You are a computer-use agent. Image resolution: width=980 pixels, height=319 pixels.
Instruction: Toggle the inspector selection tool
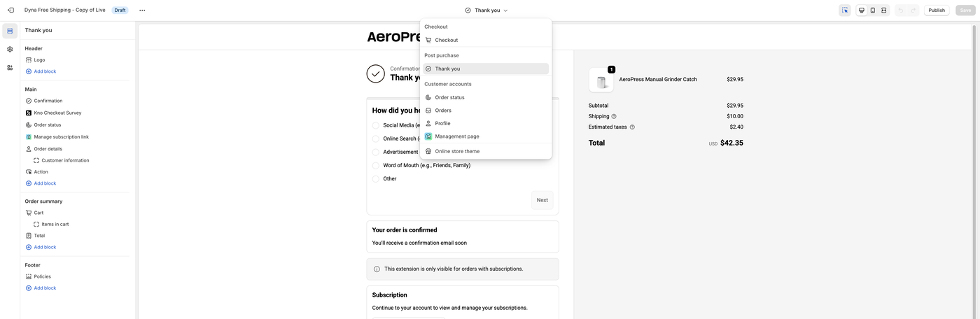(845, 10)
